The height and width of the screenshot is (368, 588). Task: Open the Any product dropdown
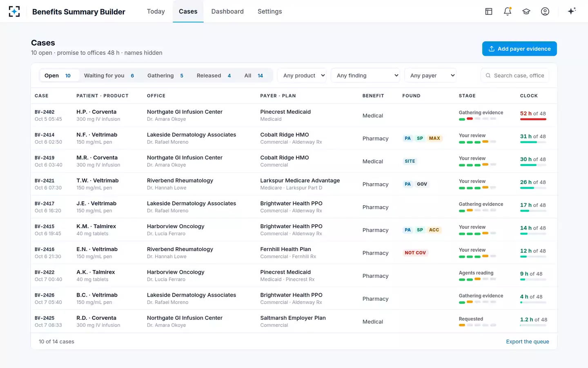point(302,76)
